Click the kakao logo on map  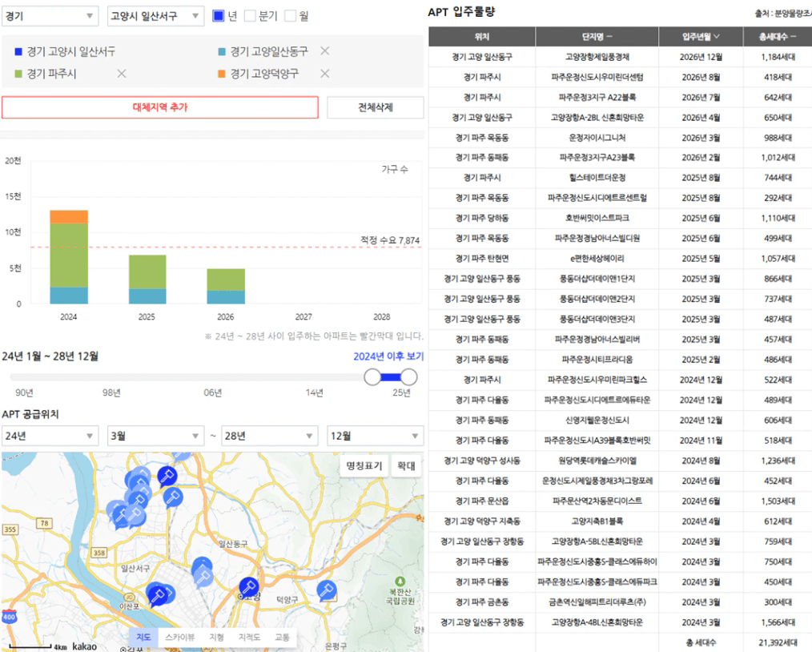84,646
